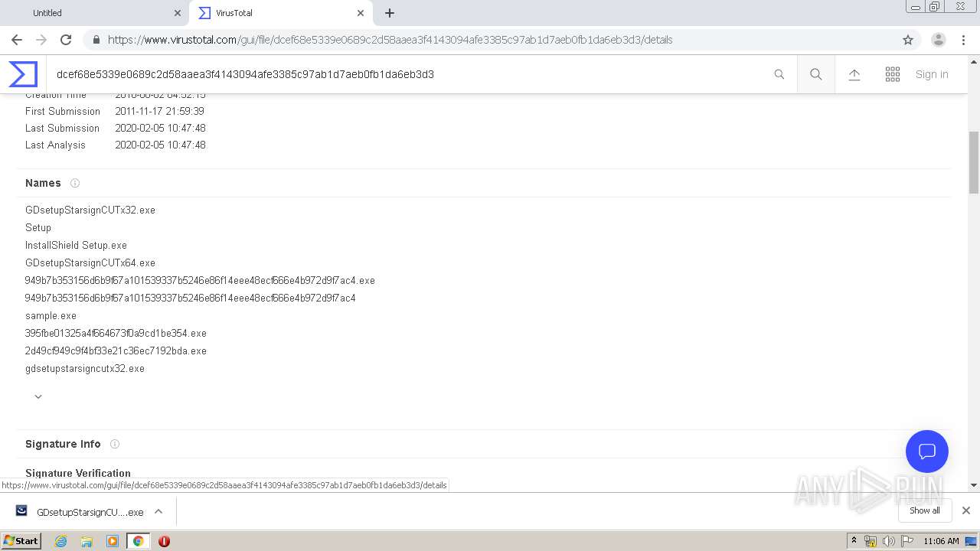Click the volume tray icon
Screen dimensions: 980x551
coord(889,541)
